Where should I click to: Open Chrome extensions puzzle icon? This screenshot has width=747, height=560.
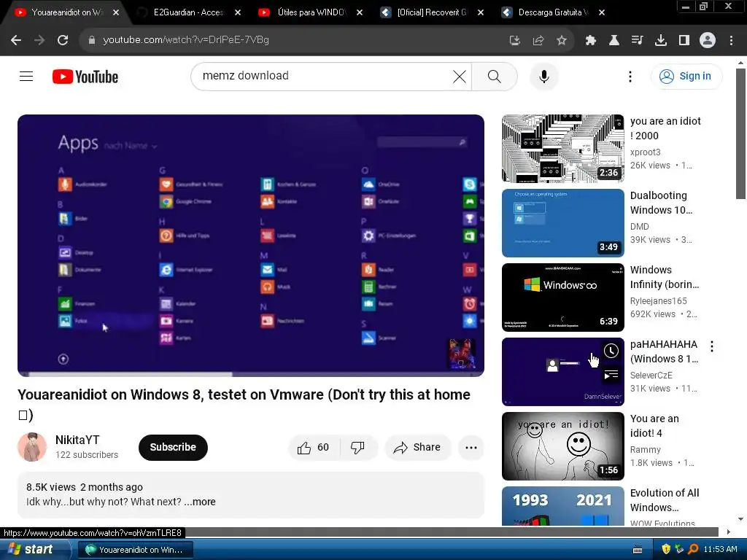(591, 41)
